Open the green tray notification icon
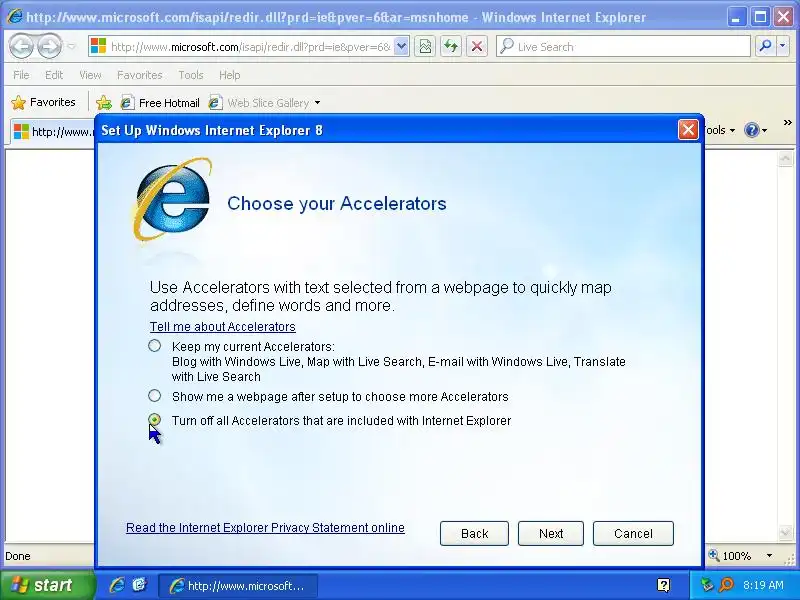800x600 pixels. click(x=706, y=585)
